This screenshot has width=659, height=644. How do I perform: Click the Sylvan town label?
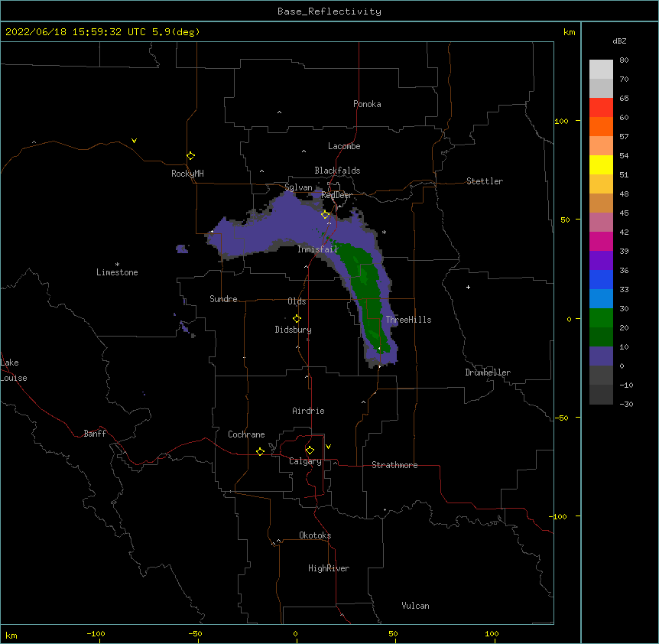tap(298, 187)
